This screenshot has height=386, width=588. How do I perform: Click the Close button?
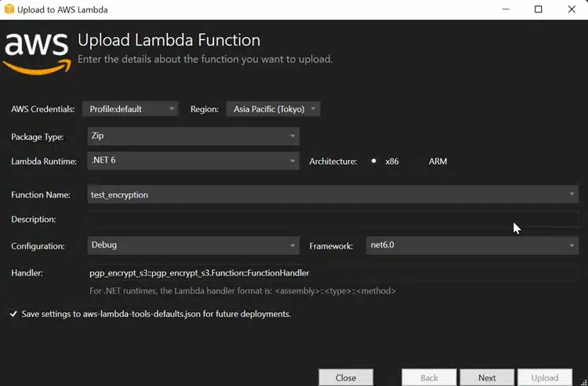click(346, 377)
